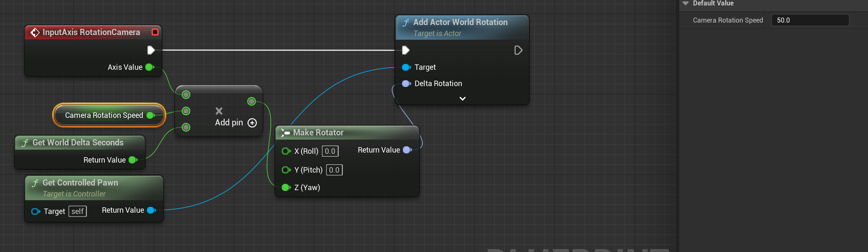Click the Make Rotator X (Roll) input pin

pos(286,151)
